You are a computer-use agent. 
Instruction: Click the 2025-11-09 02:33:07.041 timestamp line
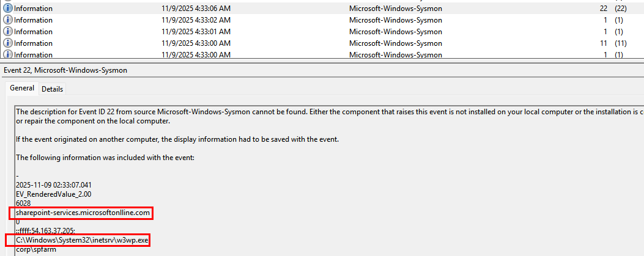54,185
